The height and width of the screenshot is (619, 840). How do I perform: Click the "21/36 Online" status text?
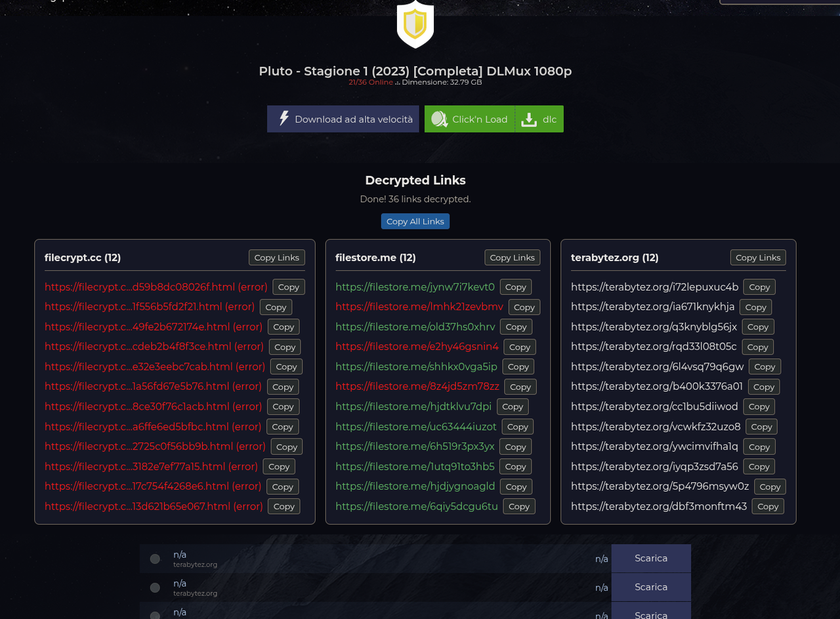[371, 82]
